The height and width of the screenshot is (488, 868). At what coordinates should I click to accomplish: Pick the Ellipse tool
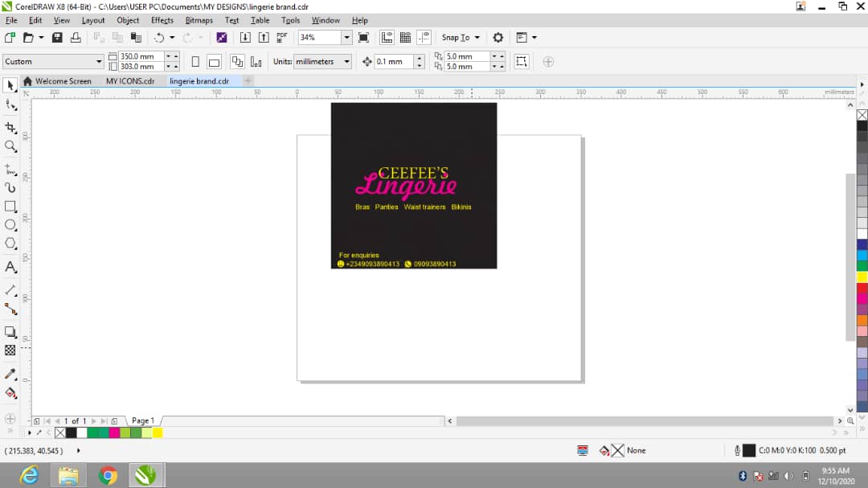coord(10,225)
